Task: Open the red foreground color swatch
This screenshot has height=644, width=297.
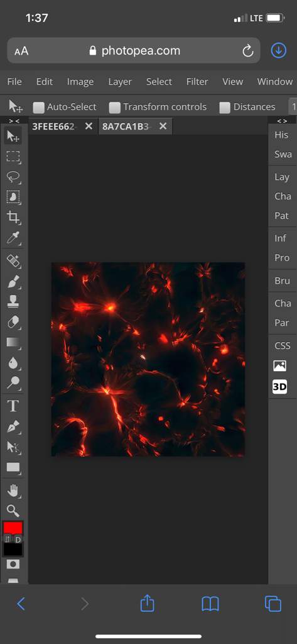Action: click(x=13, y=528)
